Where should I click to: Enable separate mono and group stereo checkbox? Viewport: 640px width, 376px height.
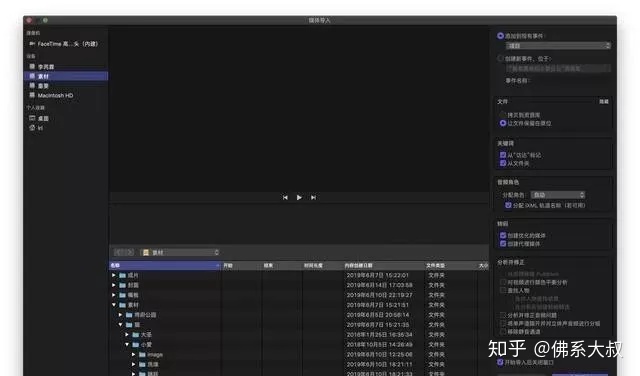click(503, 323)
